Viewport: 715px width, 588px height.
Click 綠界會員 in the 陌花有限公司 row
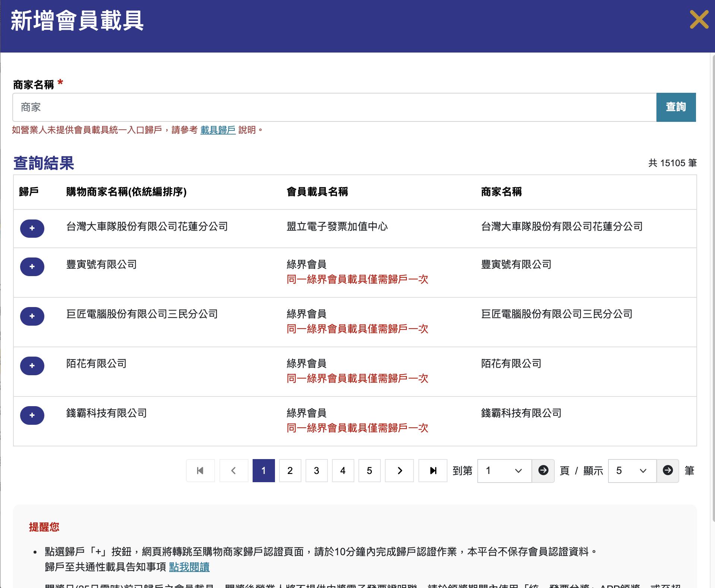[307, 364]
